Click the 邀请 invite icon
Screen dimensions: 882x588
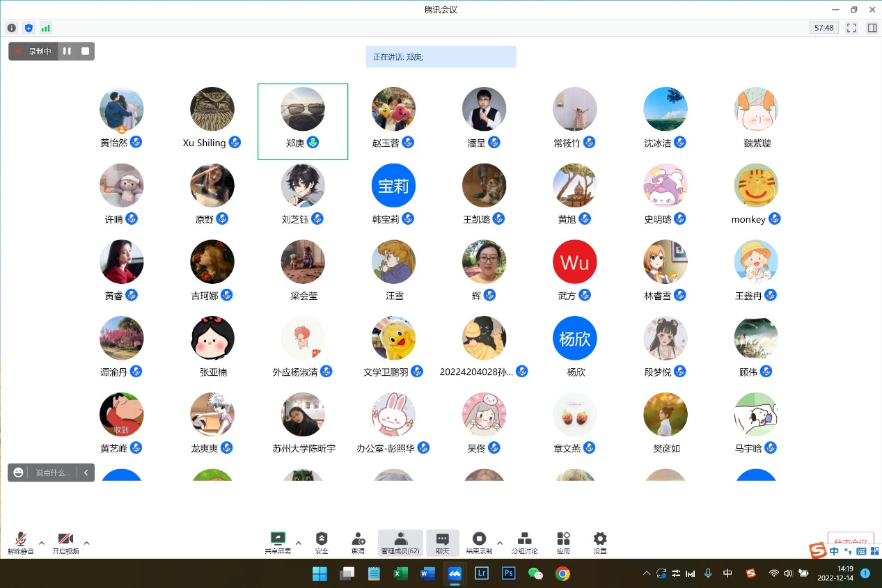pos(358,542)
